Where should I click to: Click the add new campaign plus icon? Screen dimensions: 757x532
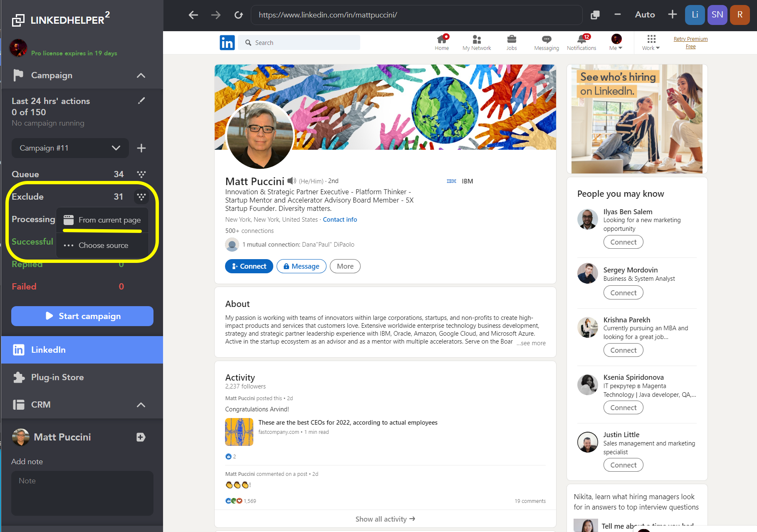141,148
